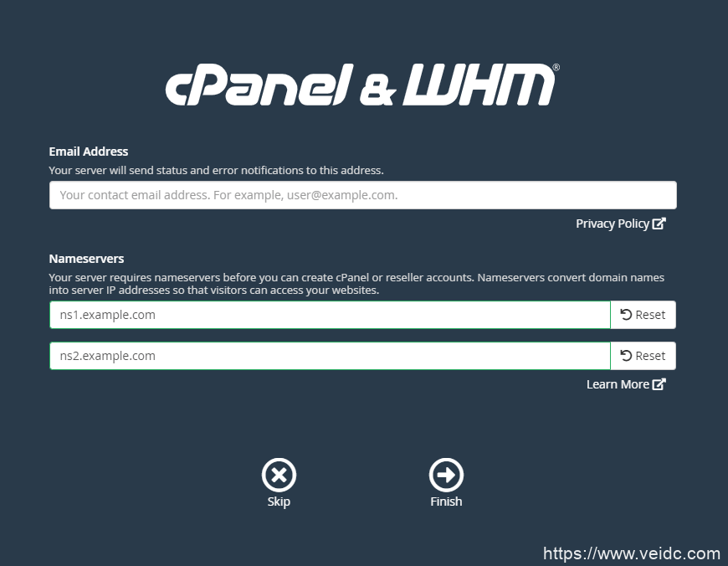Click the Email Address heading
This screenshot has width=728, height=566.
coord(88,152)
